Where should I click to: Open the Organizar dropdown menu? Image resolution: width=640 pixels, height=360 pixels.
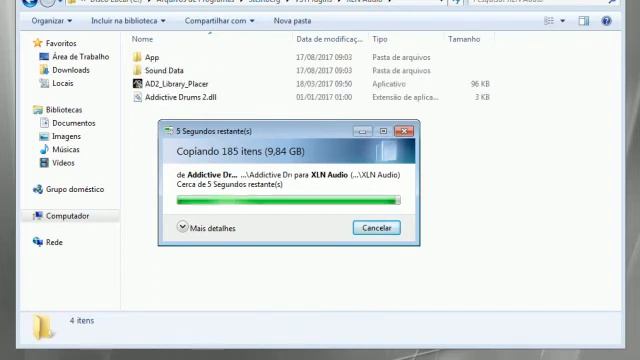point(51,21)
